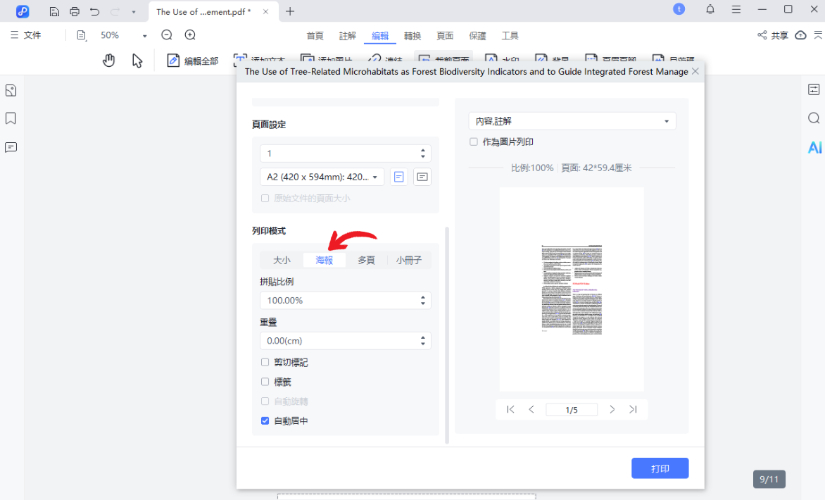The image size is (825, 500).
Task: Select the 多頁 print mode tab
Action: tap(366, 260)
